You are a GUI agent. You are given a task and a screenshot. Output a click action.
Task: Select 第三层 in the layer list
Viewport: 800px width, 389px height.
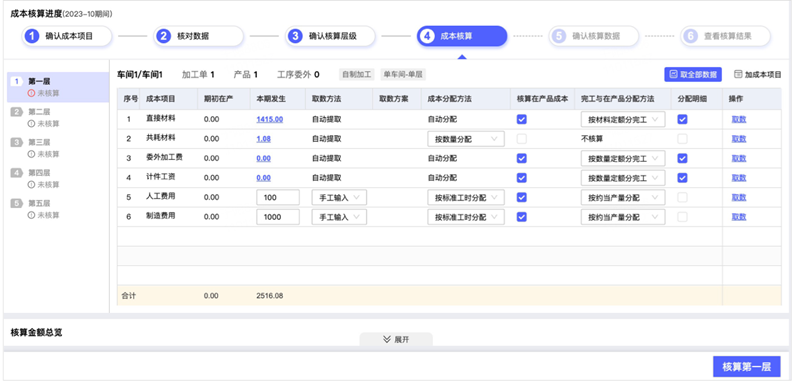(x=58, y=148)
